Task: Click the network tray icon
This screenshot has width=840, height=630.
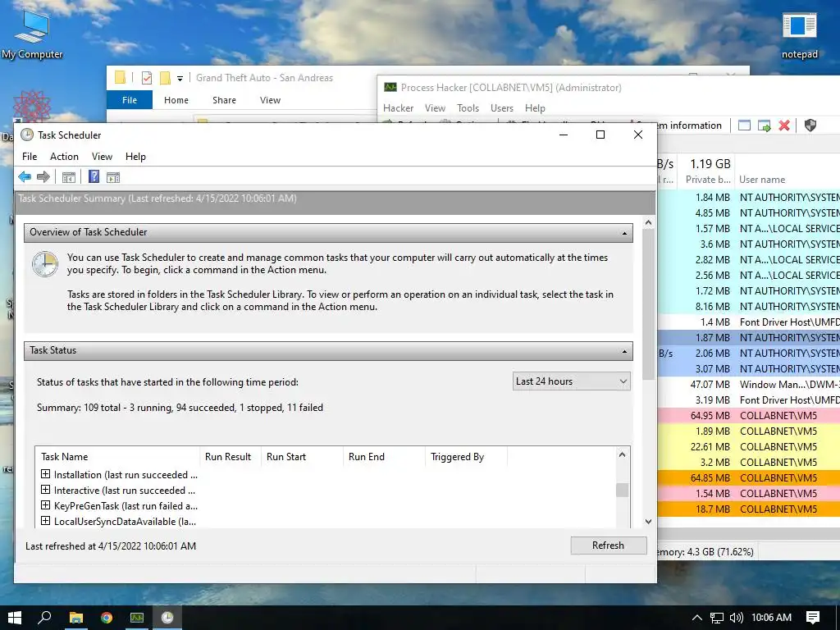Action: click(716, 618)
